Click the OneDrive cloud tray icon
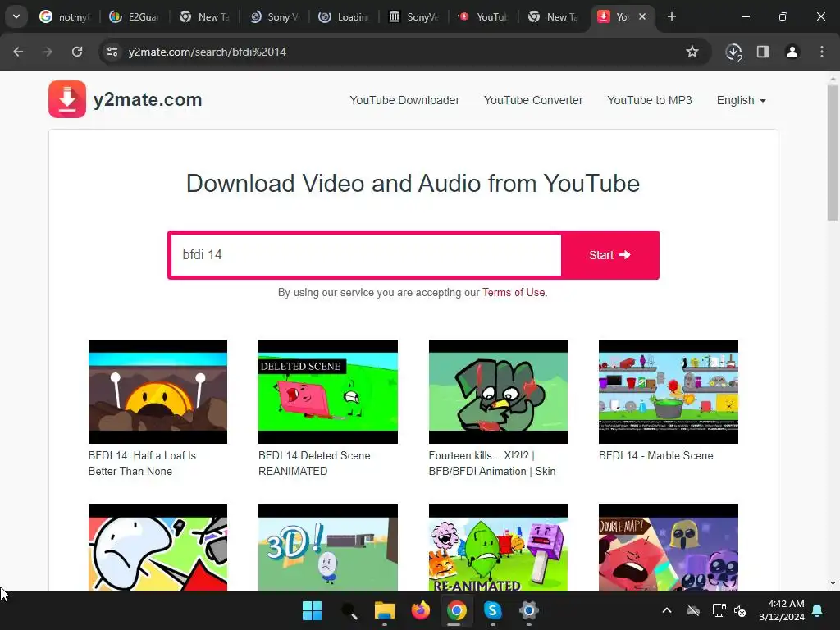This screenshot has height=630, width=840. point(693,610)
